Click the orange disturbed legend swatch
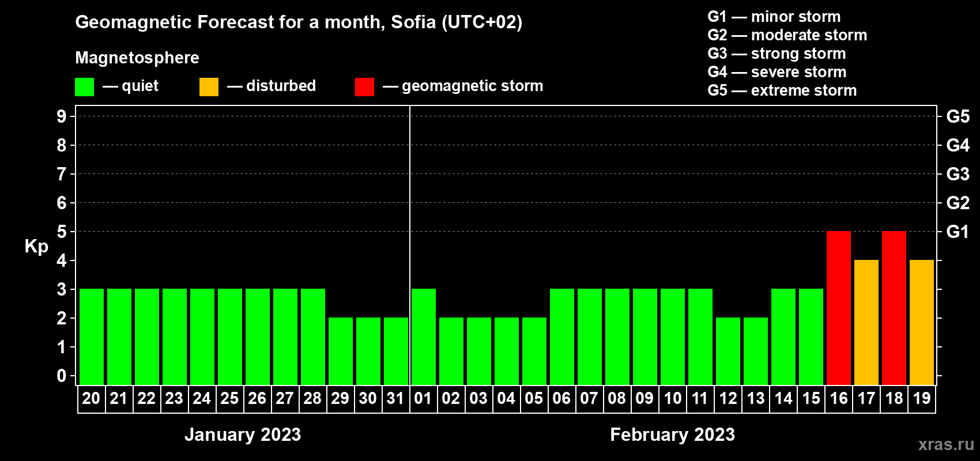 [209, 87]
